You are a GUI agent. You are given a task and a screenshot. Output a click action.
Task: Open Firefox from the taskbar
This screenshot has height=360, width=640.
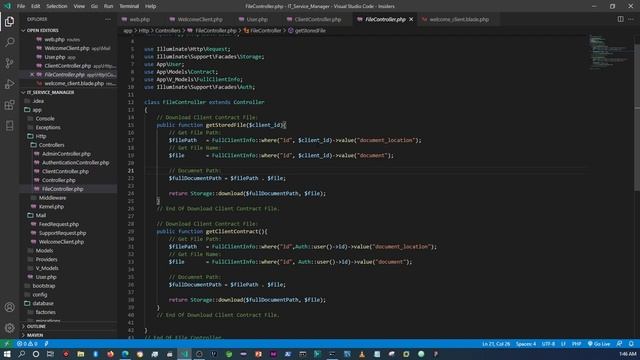point(110,354)
